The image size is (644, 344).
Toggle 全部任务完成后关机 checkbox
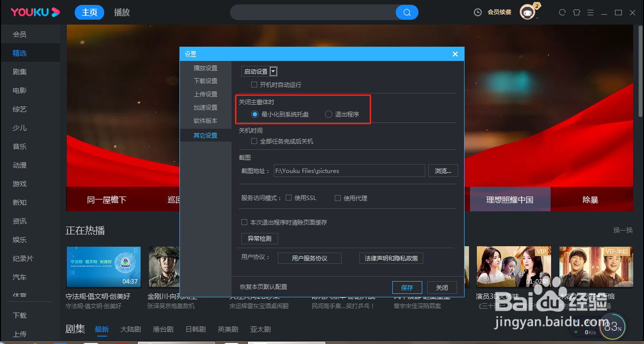coord(254,141)
